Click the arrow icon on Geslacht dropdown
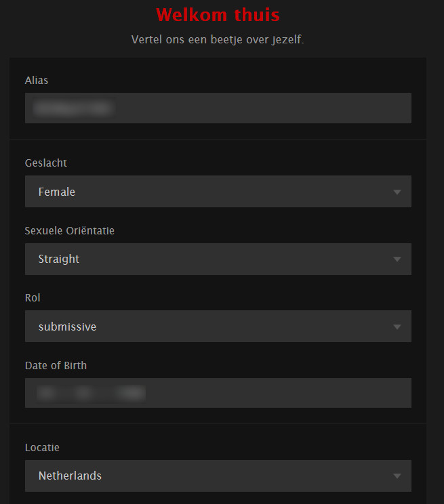444x504 pixels. pyautogui.click(x=397, y=192)
